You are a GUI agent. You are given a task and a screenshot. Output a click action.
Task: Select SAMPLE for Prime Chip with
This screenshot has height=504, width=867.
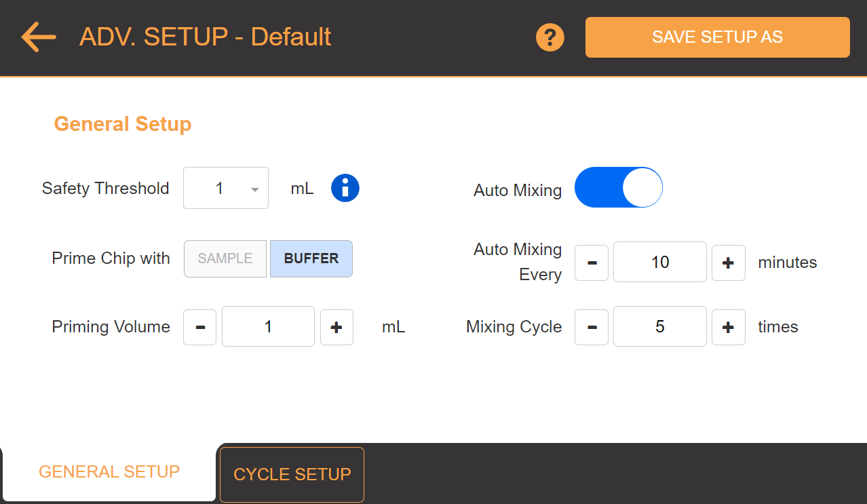[x=225, y=258]
